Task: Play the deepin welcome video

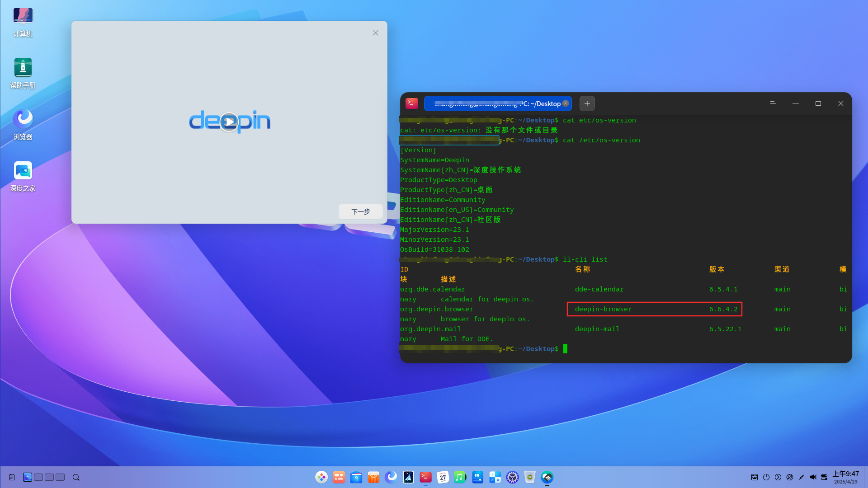Action: [230, 122]
